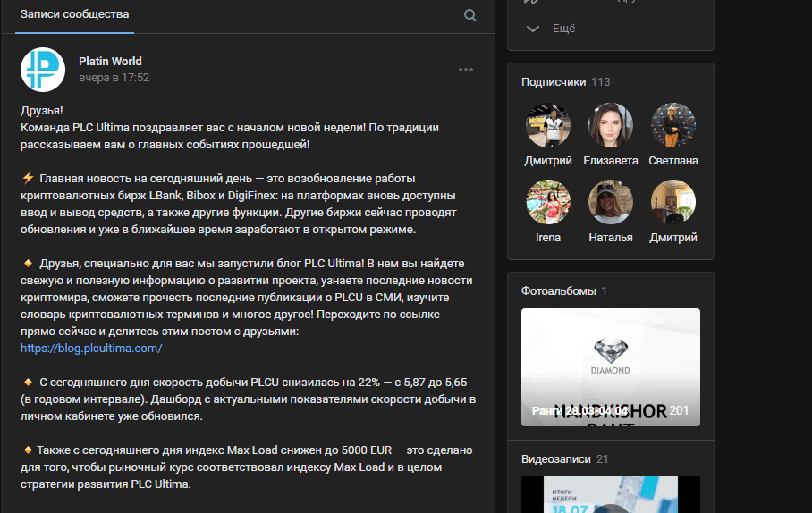Image resolution: width=812 pixels, height=513 pixels.
Task: Expand the Ещё menu chevron
Action: (x=533, y=29)
